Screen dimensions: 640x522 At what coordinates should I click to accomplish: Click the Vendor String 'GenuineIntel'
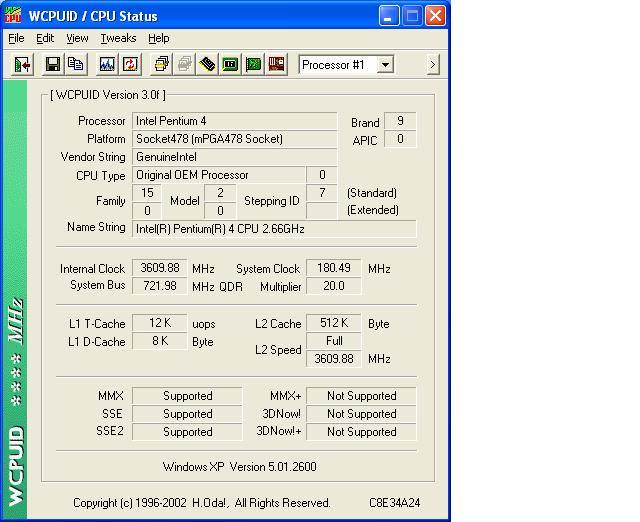pyautogui.click(x=234, y=157)
